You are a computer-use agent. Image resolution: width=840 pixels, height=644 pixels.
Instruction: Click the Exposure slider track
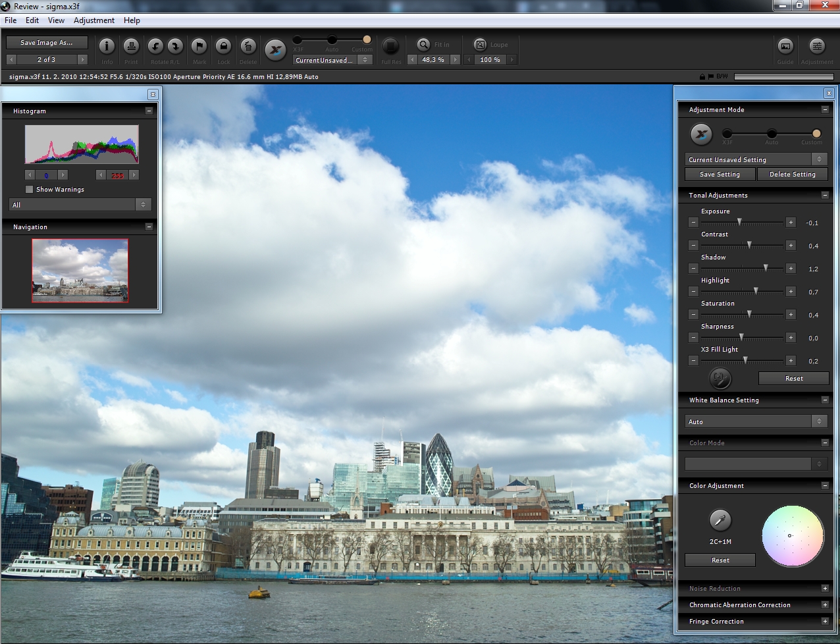[741, 223]
